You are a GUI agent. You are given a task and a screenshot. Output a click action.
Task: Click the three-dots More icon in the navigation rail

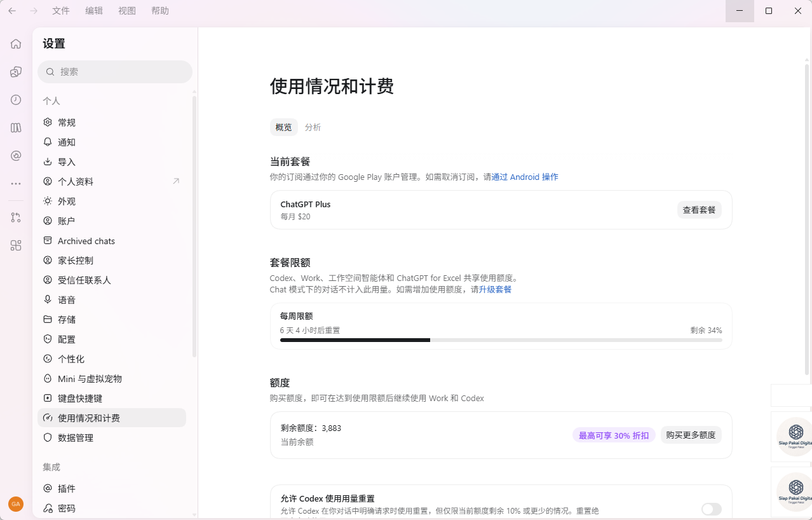click(16, 184)
